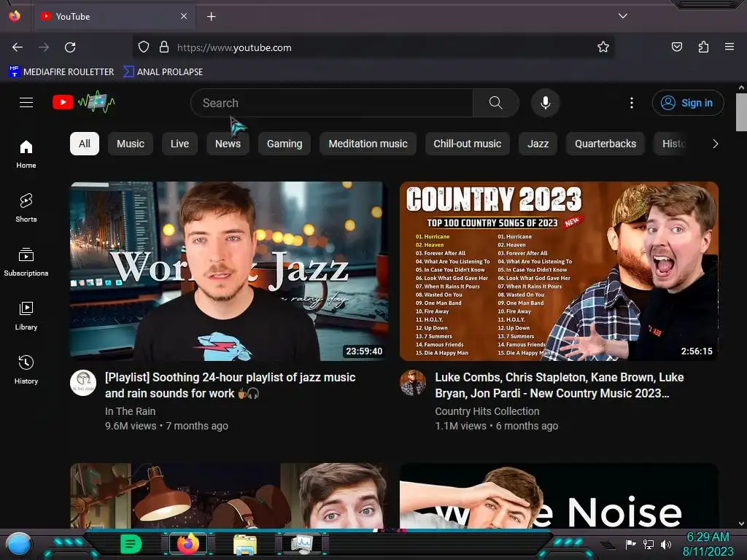This screenshot has width=747, height=560.
Task: Open the volume tray icon
Action: coord(666,544)
